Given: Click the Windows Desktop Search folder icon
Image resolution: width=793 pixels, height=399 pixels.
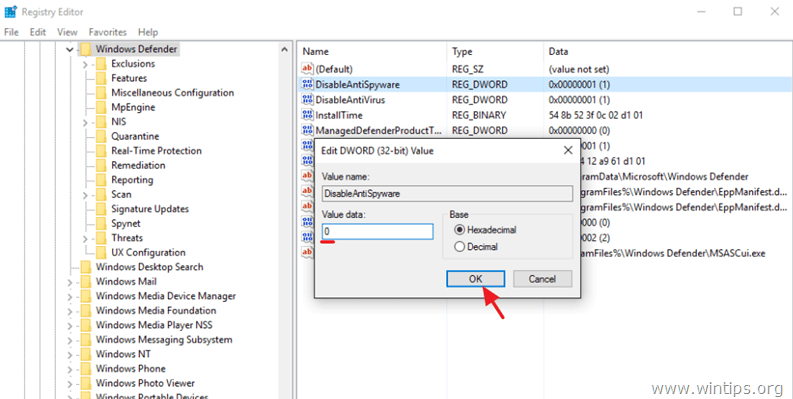Looking at the screenshot, I should click(x=85, y=267).
